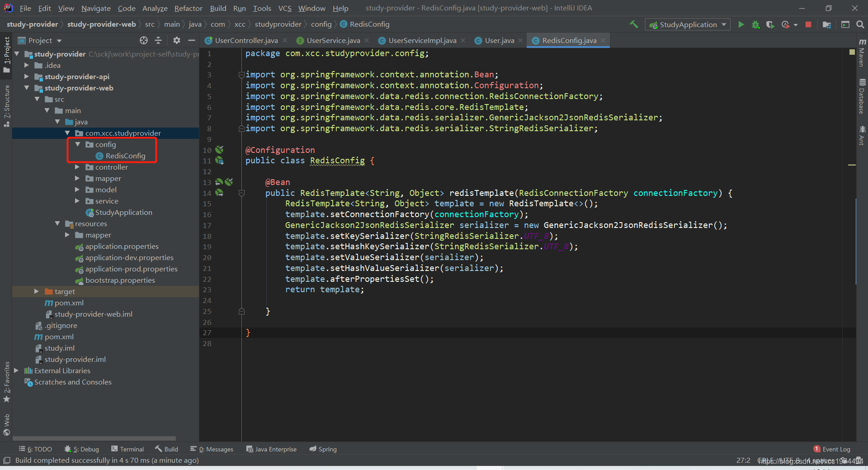Stop the running application red square
Image resolution: width=868 pixels, height=470 pixels.
click(x=808, y=24)
